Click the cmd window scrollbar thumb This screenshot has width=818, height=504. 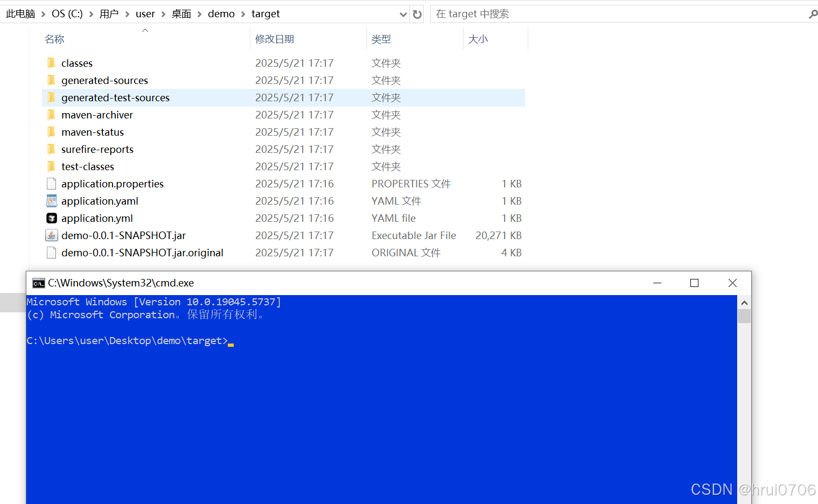744,316
